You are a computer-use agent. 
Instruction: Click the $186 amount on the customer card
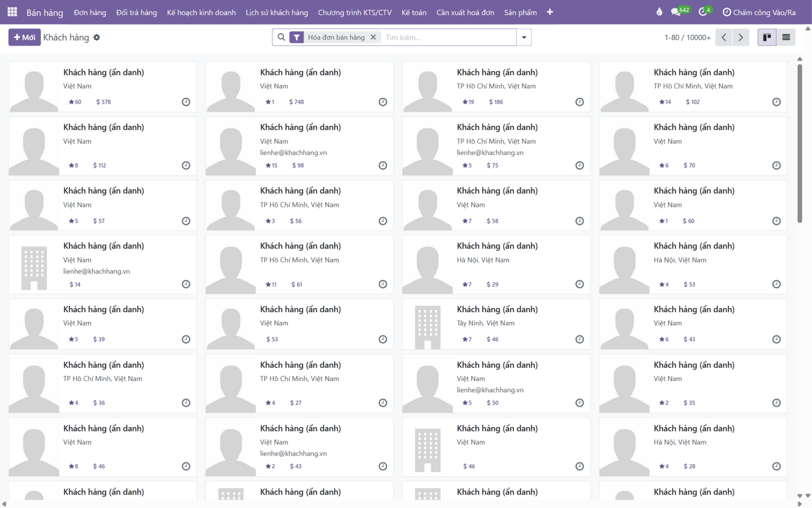(x=496, y=102)
